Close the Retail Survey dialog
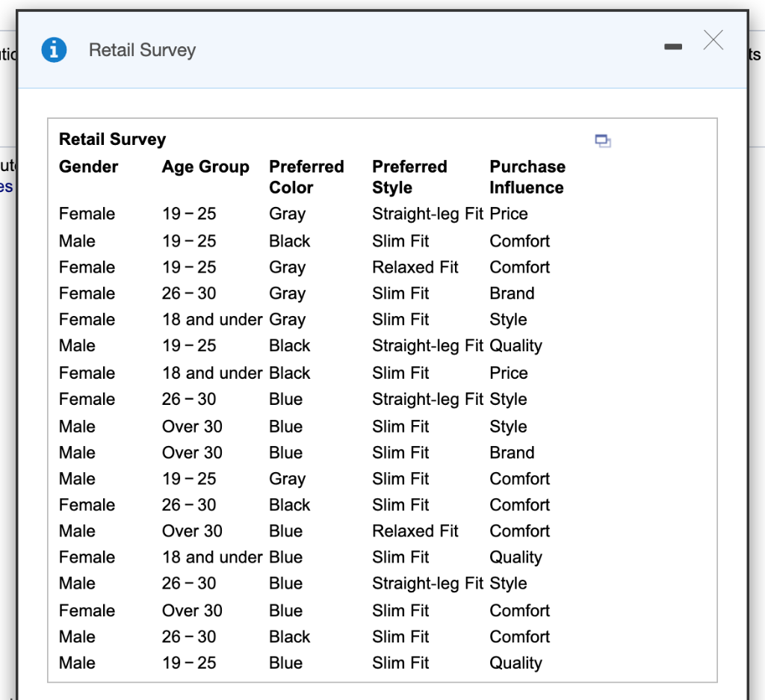Viewport: 765px width, 700px height. (x=713, y=41)
